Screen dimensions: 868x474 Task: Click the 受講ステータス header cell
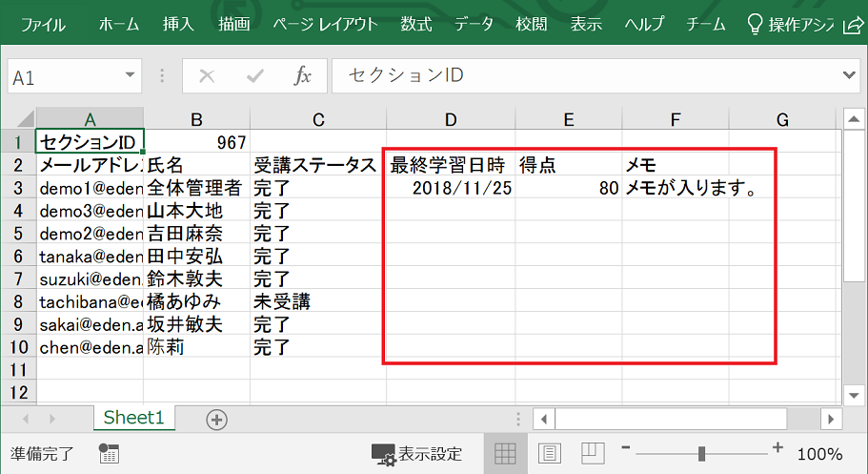(x=318, y=165)
